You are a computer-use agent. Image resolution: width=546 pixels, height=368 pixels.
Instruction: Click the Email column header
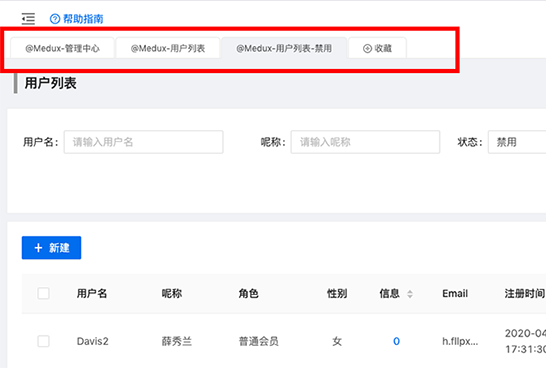(x=455, y=293)
